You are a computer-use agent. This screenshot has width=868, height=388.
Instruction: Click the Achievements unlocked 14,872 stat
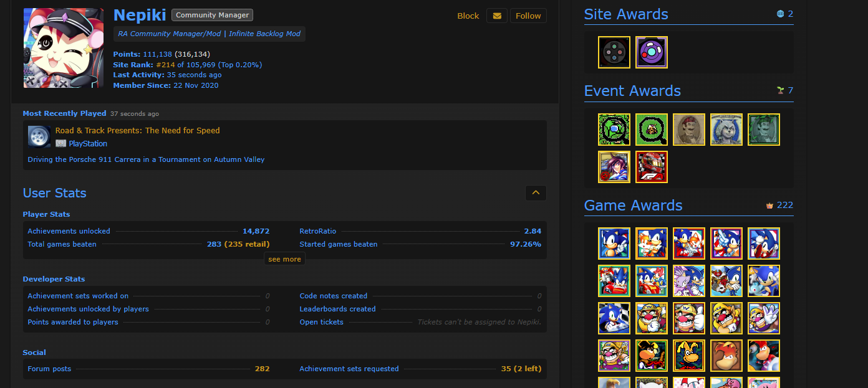point(148,231)
